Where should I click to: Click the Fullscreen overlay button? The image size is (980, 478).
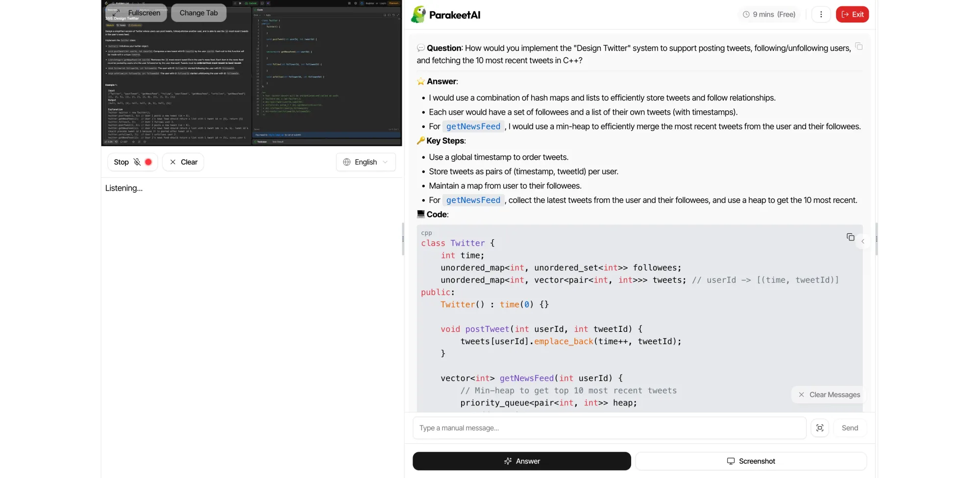137,13
